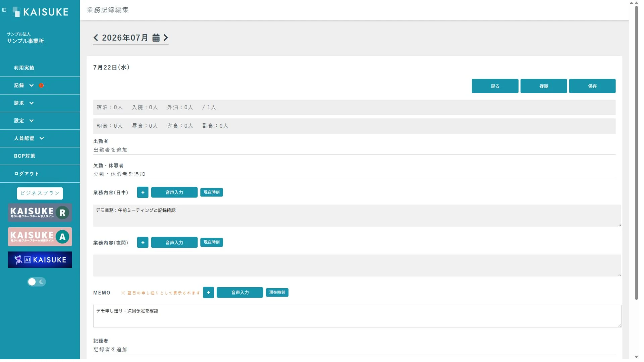Click the 複製 button

[x=544, y=86]
